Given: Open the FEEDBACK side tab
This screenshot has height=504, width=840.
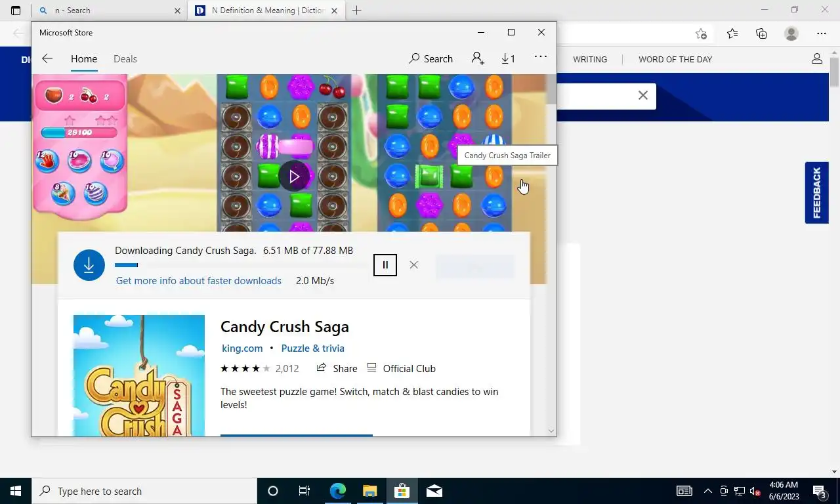Looking at the screenshot, I should click(817, 193).
